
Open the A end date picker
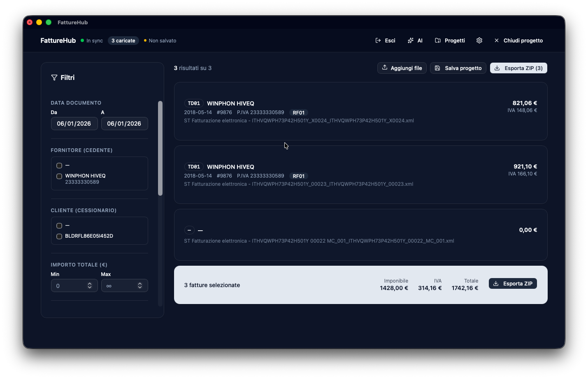(x=124, y=124)
